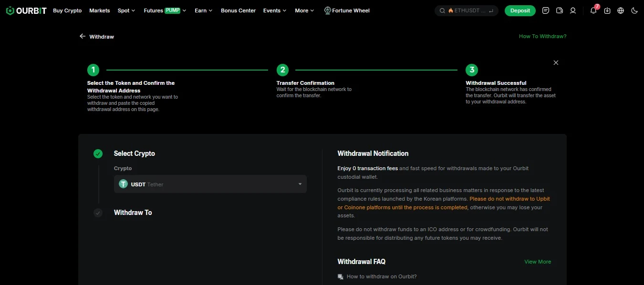Open the USDT crypto dropdown
Viewport: 644px width, 285px height.
coord(210,184)
